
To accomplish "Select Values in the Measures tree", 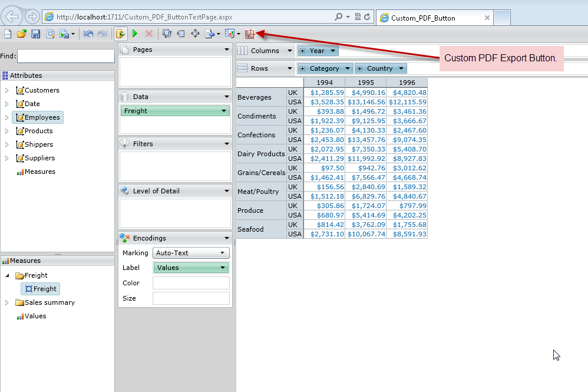I will tap(31, 316).
